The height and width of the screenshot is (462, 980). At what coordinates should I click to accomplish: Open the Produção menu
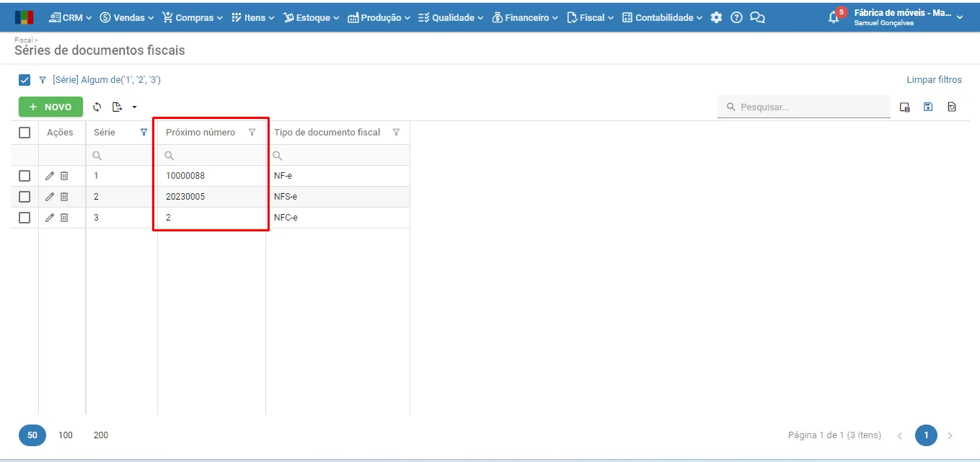pos(379,17)
